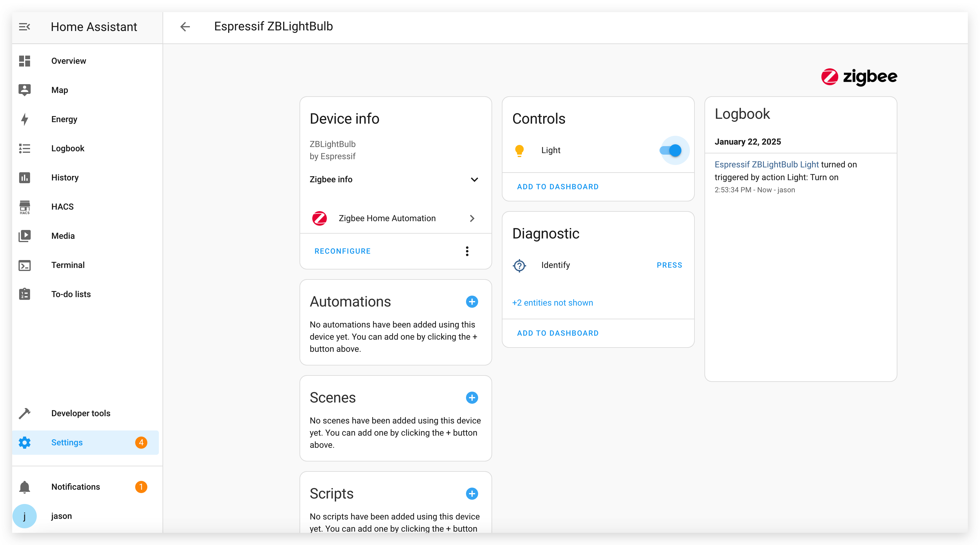Click the Logbook list icon in sidebar

tap(25, 148)
